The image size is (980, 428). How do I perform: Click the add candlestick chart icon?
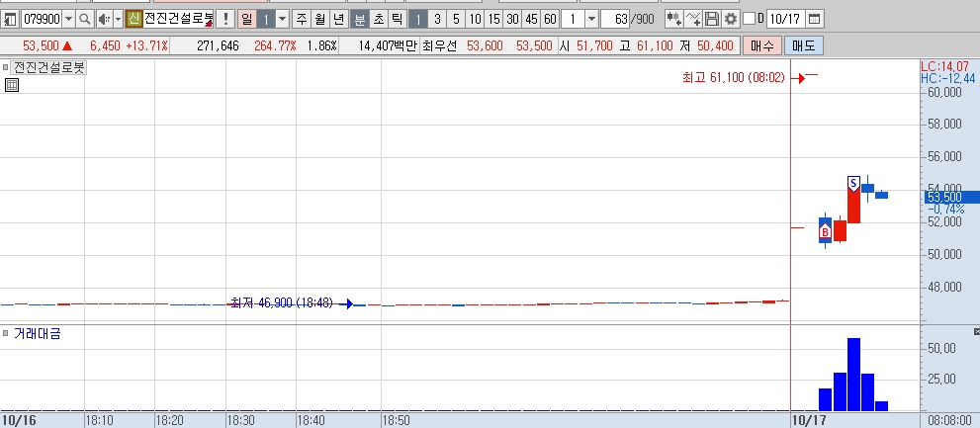(673, 19)
